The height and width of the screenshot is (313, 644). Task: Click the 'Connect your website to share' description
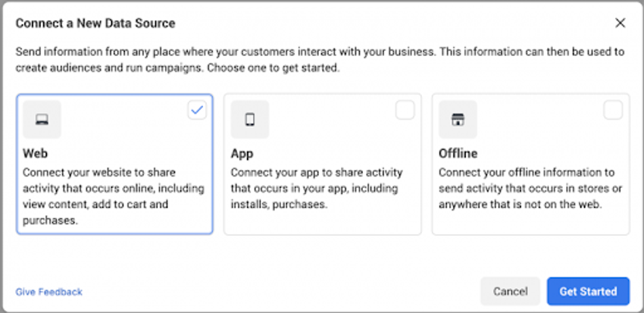point(114,196)
